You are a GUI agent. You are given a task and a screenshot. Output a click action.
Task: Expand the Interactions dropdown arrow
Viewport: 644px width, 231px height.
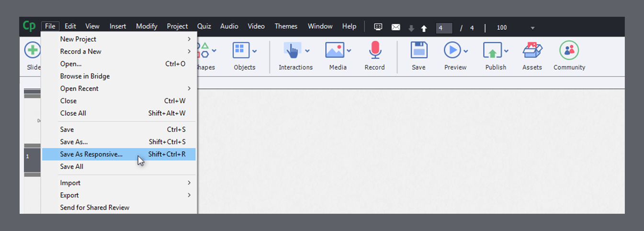pos(307,51)
